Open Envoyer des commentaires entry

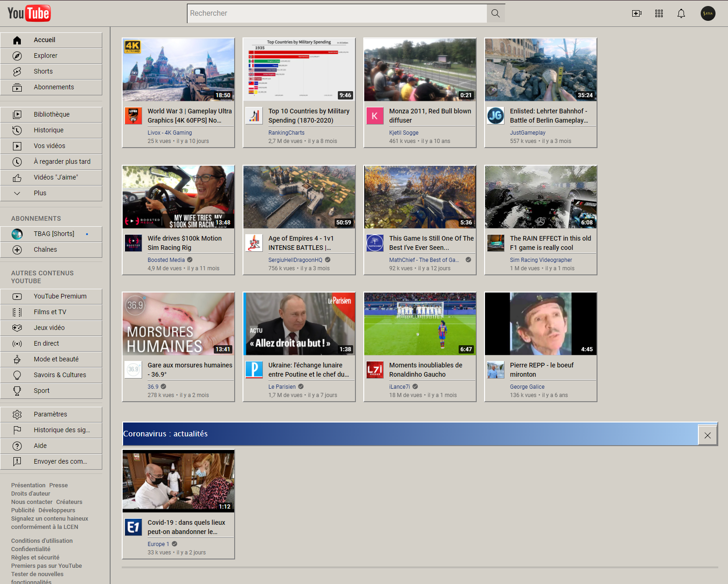click(x=51, y=462)
